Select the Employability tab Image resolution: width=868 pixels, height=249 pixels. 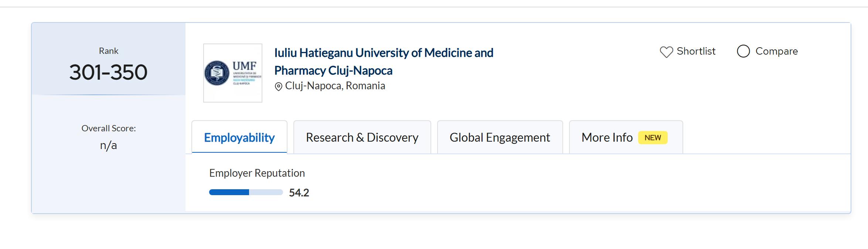coord(239,137)
